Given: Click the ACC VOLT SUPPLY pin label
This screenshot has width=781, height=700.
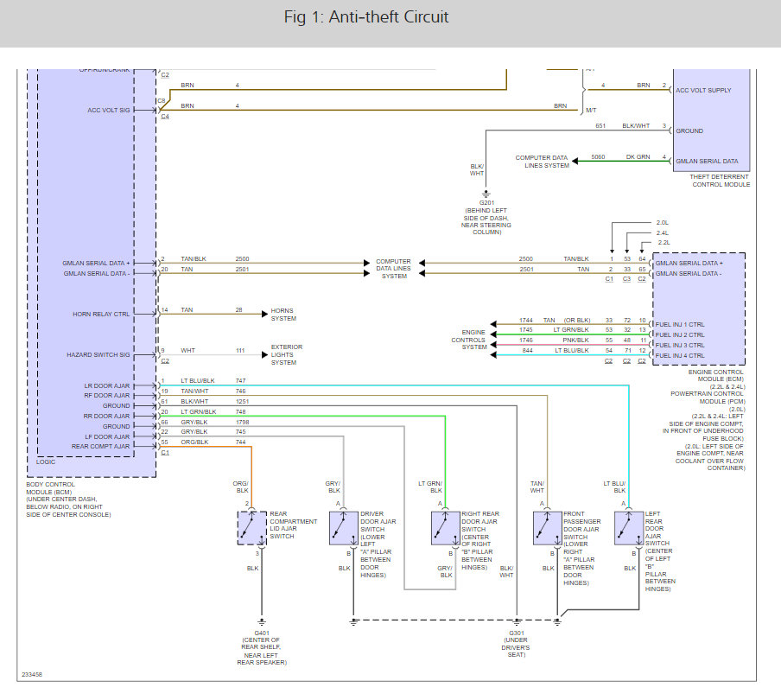Looking at the screenshot, I should coord(703,90).
